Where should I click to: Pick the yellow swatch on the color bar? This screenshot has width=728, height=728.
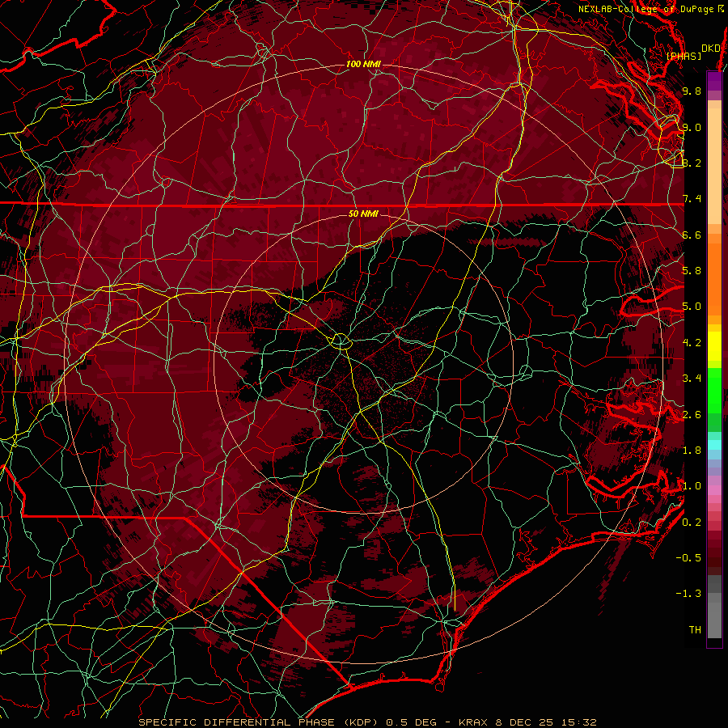[714, 346]
